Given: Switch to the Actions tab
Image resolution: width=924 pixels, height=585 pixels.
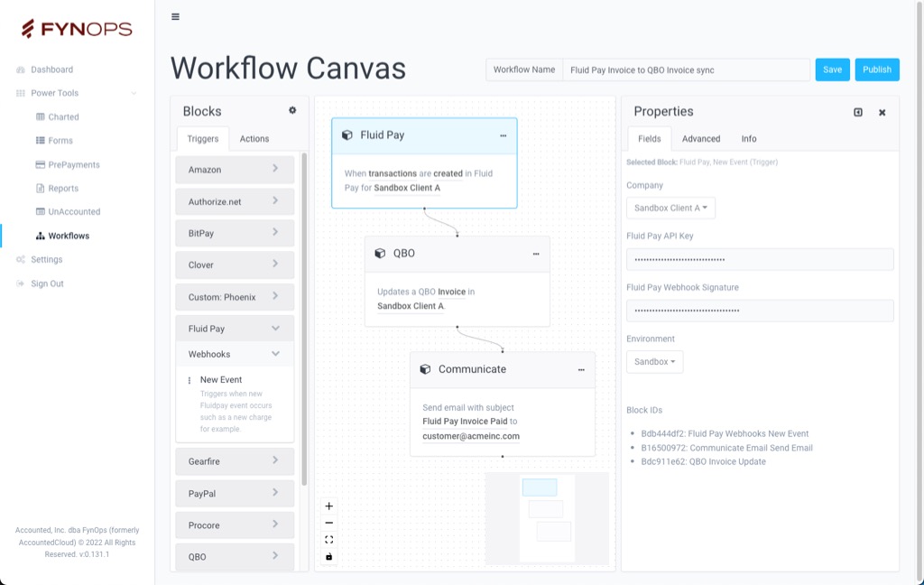Looking at the screenshot, I should [254, 139].
